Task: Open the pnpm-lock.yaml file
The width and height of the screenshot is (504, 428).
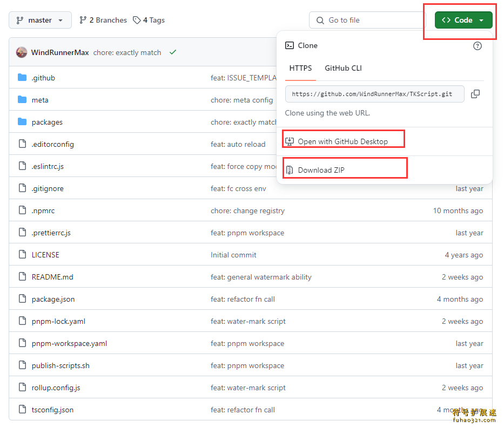Action: [58, 321]
